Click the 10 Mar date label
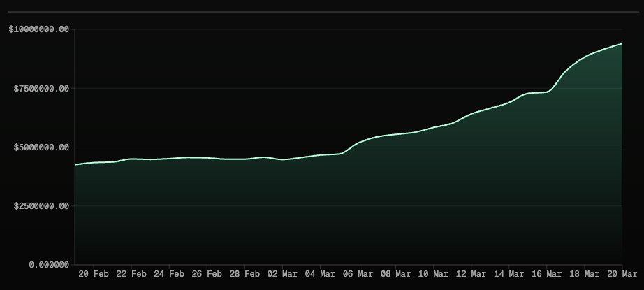The height and width of the screenshot is (290, 644). [434, 274]
